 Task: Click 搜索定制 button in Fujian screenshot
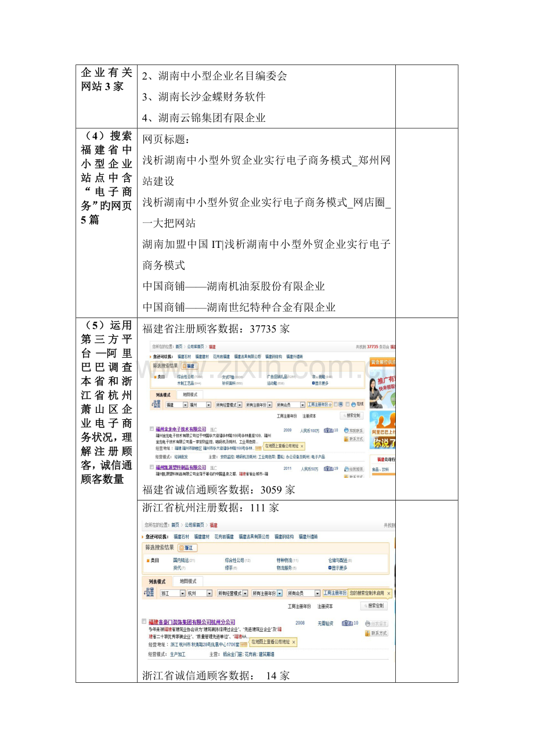[352, 415]
